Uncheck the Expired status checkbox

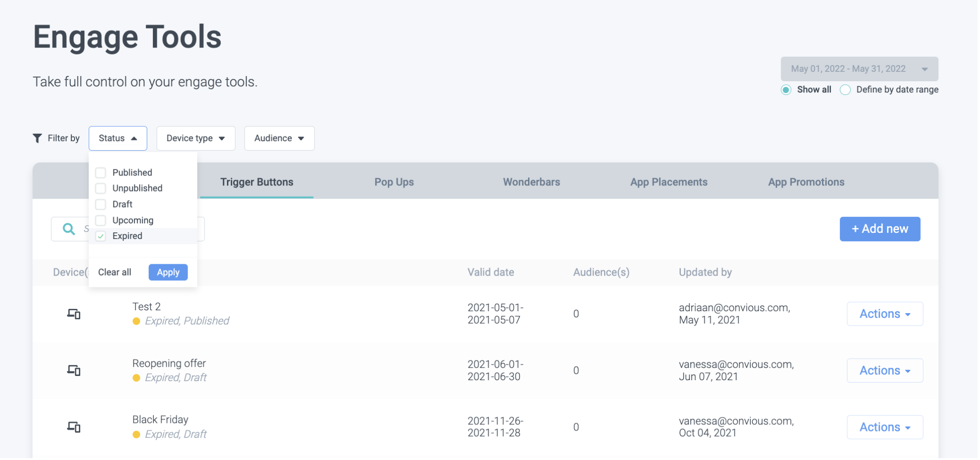(100, 236)
